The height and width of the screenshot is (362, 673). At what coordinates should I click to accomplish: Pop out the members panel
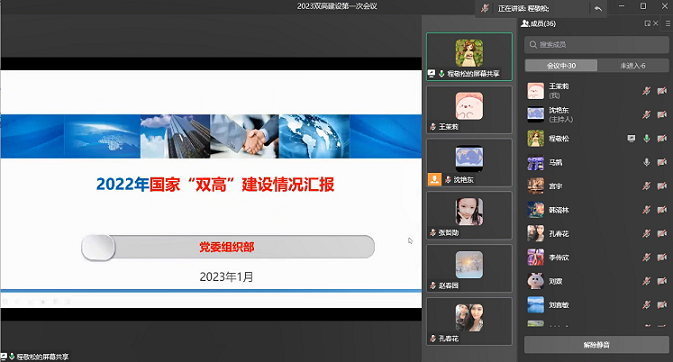(647, 24)
